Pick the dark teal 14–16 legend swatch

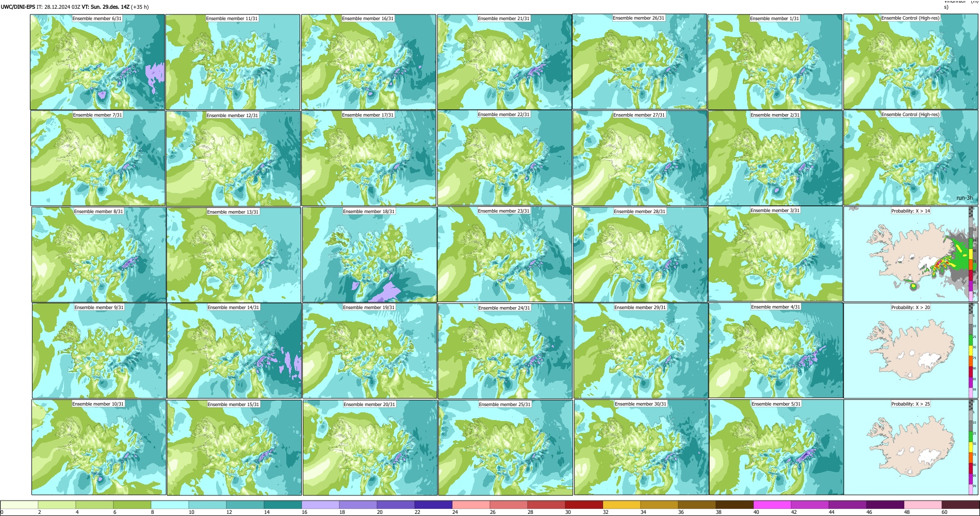pyautogui.click(x=283, y=505)
